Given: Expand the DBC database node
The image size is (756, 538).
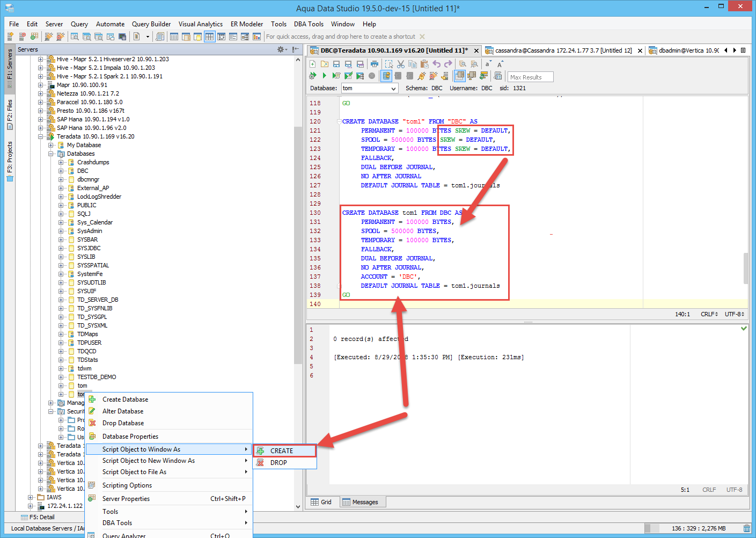Looking at the screenshot, I should click(x=61, y=171).
